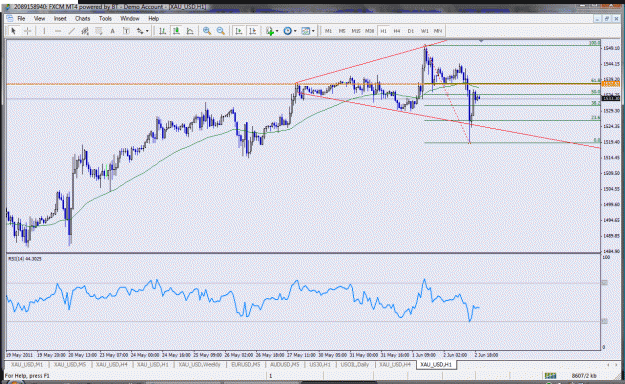Screen dimensions: 625x384
Task: Switch to the XAU_USD,M5 chart tab
Action: [x=70, y=364]
